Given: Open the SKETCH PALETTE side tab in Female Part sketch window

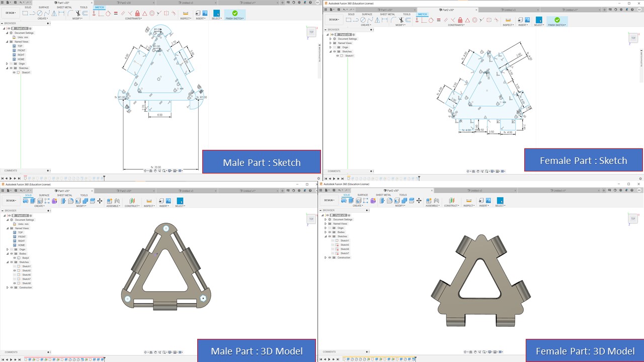Looking at the screenshot, I should click(x=641, y=58).
